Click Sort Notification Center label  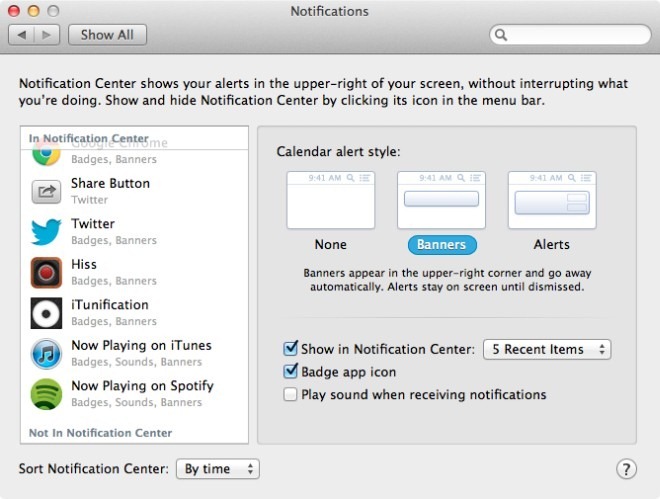pyautogui.click(x=93, y=469)
